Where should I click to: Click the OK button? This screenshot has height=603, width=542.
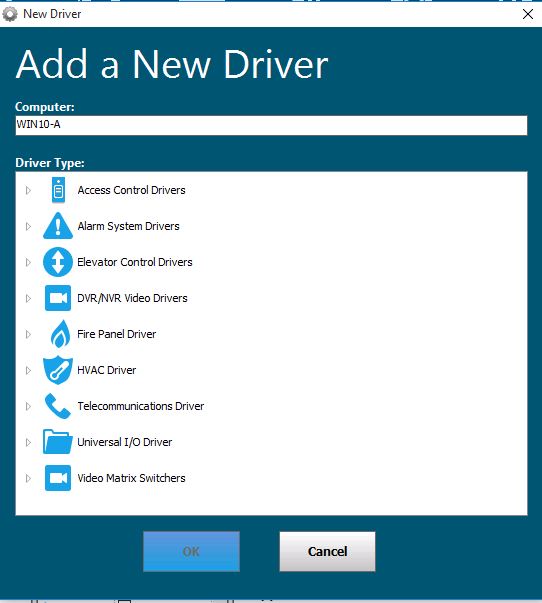click(x=192, y=551)
